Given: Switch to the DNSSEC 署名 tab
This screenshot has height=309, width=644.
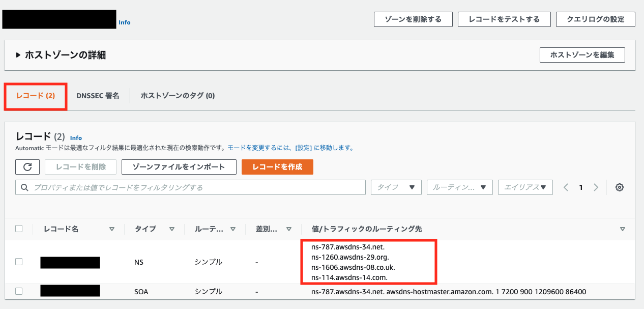Looking at the screenshot, I should pyautogui.click(x=98, y=95).
